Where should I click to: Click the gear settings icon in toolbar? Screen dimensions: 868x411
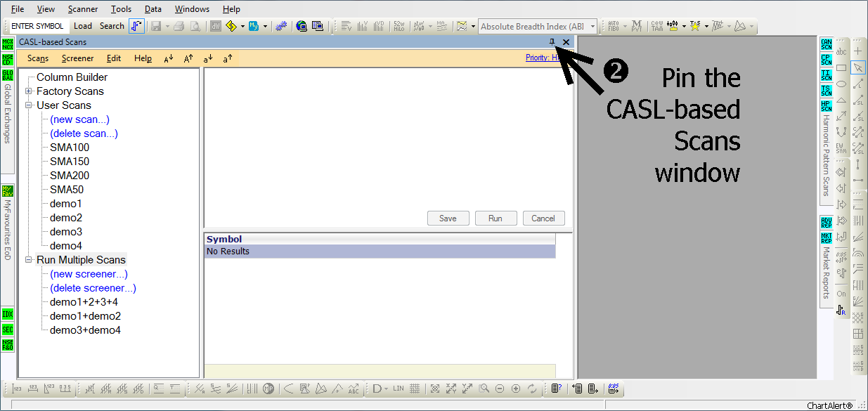pyautogui.click(x=280, y=26)
